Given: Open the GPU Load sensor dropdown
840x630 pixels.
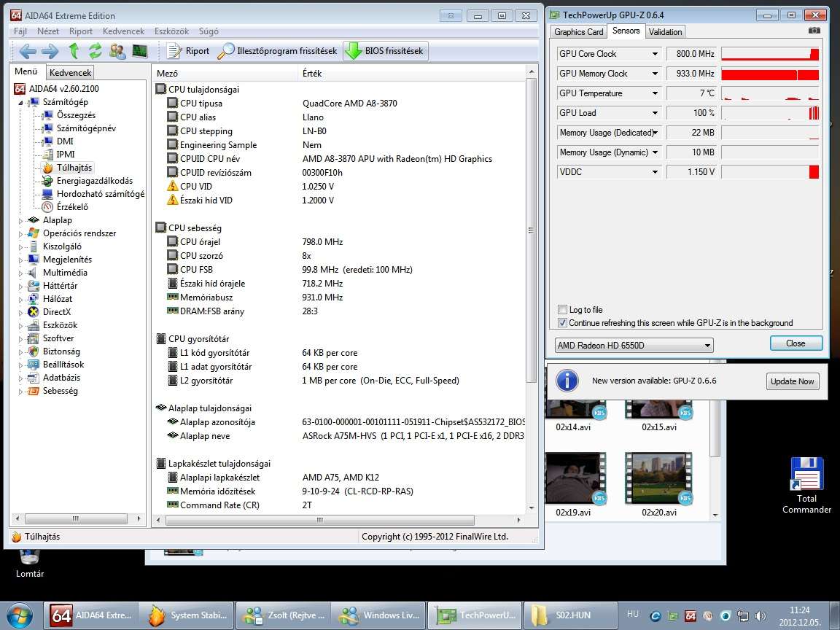Looking at the screenshot, I should (x=655, y=113).
